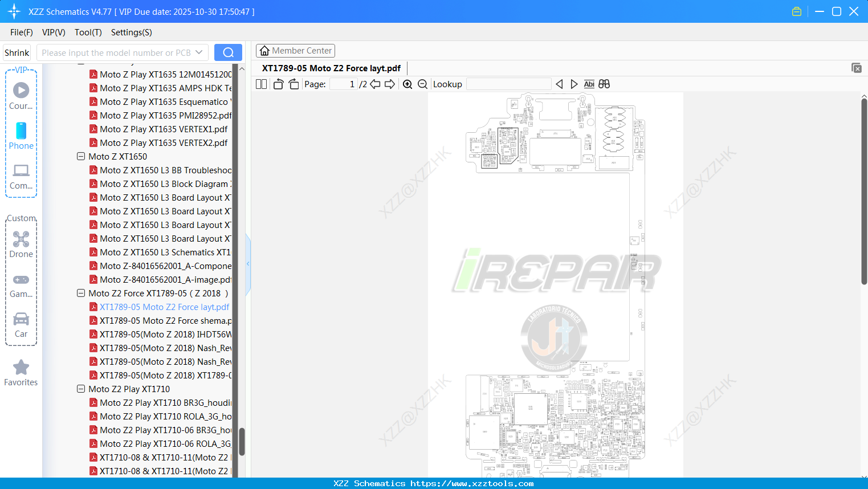868x489 pixels.
Task: Go to next page arrow
Action: (390, 84)
